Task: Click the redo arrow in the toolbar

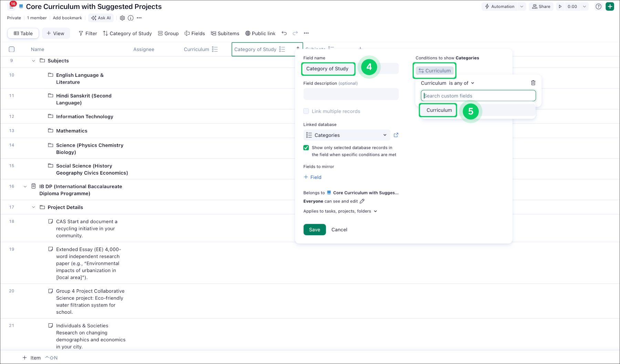Action: tap(295, 33)
